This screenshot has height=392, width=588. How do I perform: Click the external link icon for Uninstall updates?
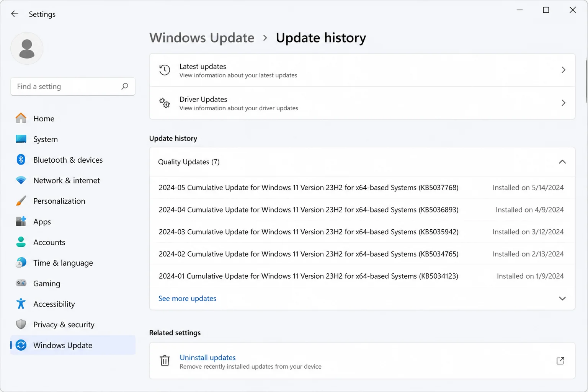pyautogui.click(x=560, y=361)
